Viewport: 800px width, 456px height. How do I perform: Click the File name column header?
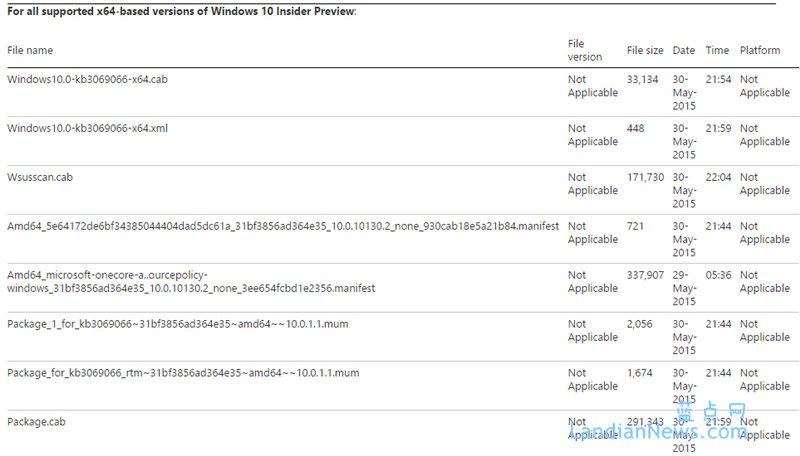click(x=30, y=50)
